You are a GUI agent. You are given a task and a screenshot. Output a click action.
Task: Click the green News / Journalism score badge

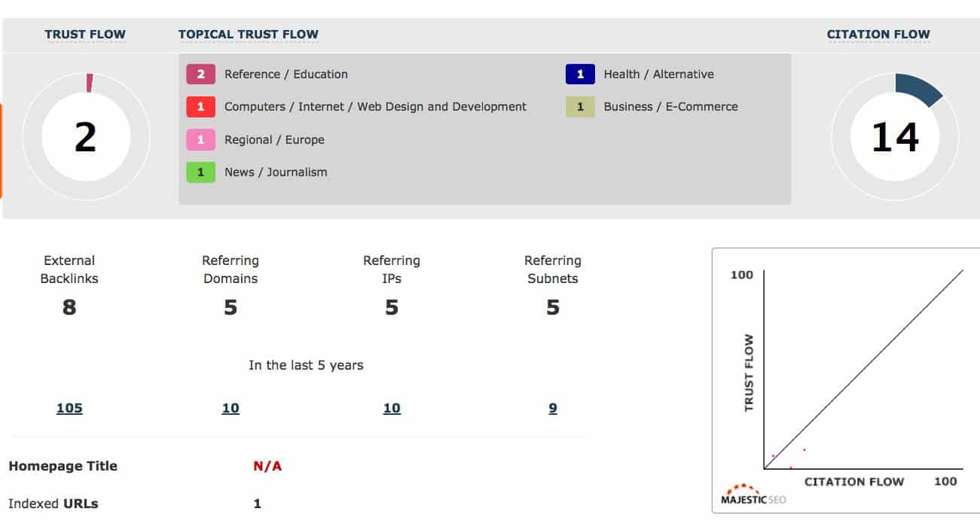tap(201, 172)
